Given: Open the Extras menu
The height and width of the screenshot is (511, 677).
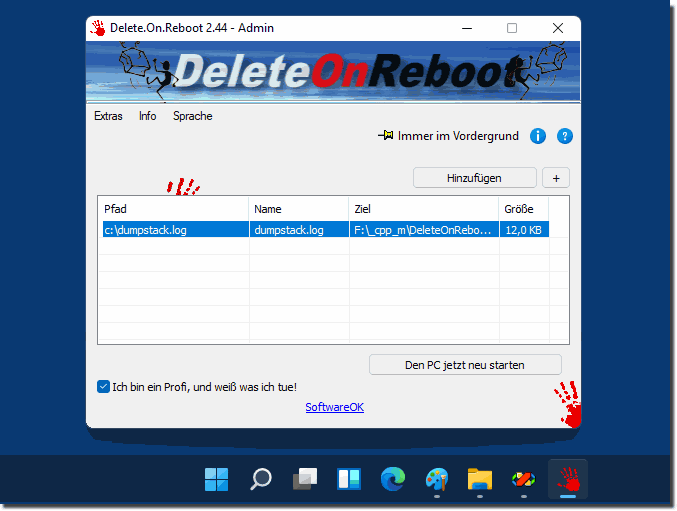Looking at the screenshot, I should [x=108, y=116].
